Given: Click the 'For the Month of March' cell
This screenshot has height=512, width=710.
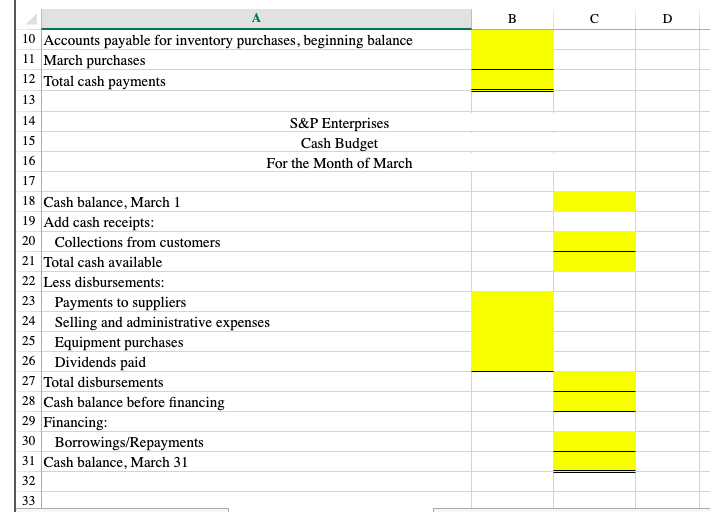Looking at the screenshot, I should pyautogui.click(x=339, y=163).
